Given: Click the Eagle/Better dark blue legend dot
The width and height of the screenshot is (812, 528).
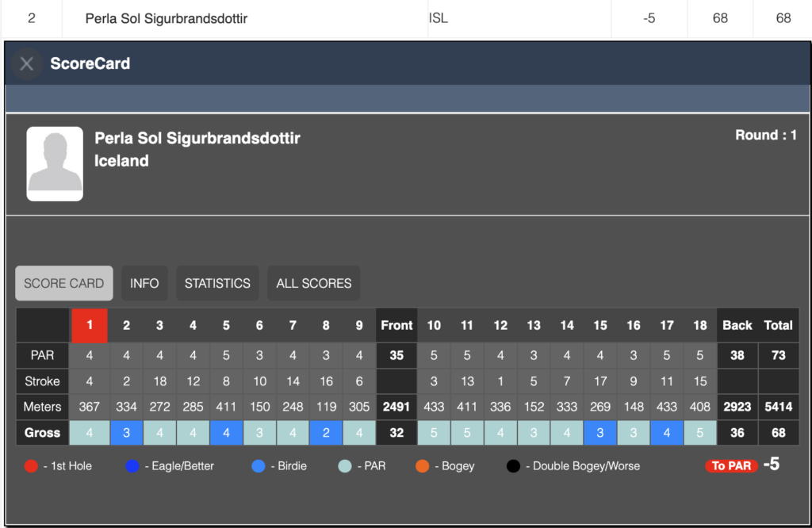Looking at the screenshot, I should click(x=132, y=466).
